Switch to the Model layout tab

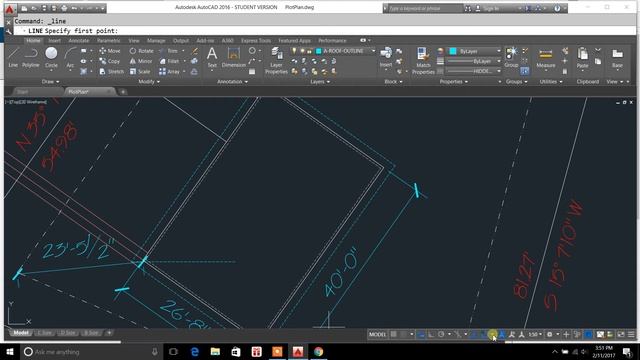pyautogui.click(x=21, y=333)
